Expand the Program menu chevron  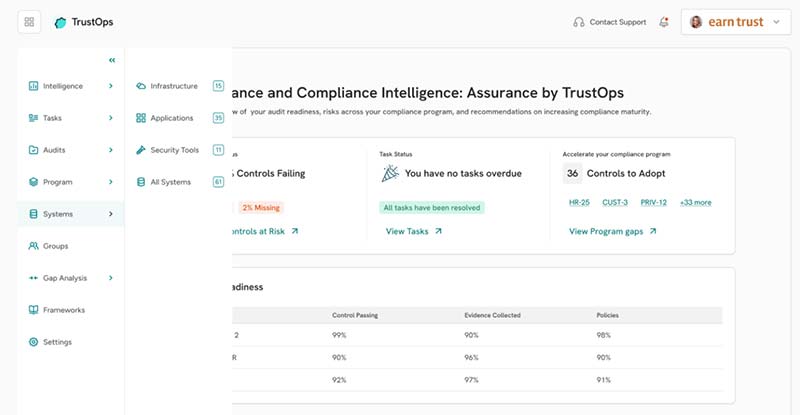coord(111,182)
